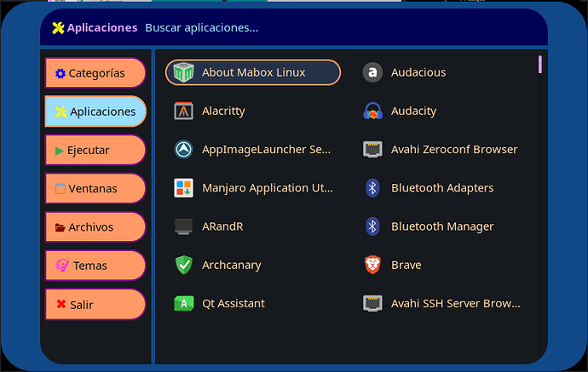Image resolution: width=588 pixels, height=372 pixels.
Task: Click the application list scrollbar handle
Action: (x=540, y=65)
